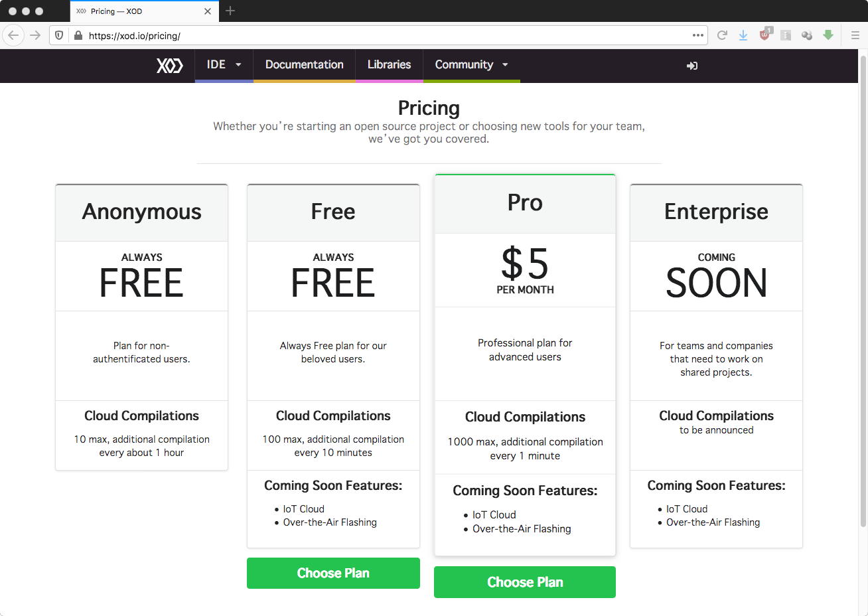Click the URL address field
Viewport: 868px width, 616px height.
click(x=385, y=36)
